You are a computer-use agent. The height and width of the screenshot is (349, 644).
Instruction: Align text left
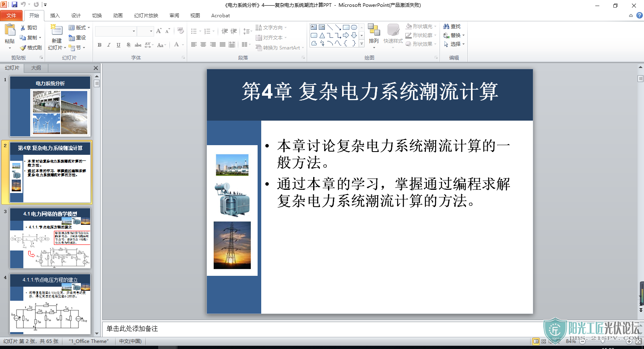pos(194,45)
